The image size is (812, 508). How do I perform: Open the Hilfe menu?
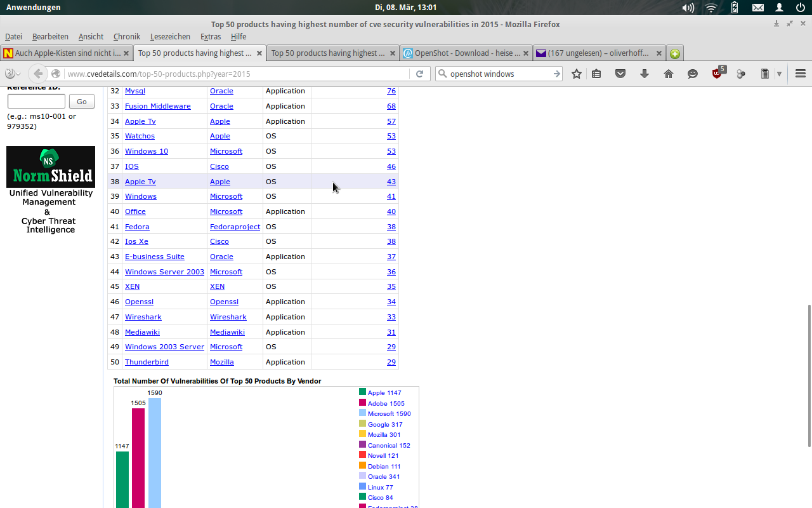coord(239,37)
